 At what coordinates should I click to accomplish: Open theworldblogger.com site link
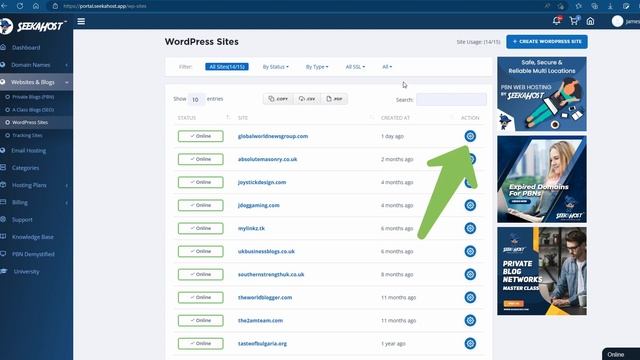point(265,298)
